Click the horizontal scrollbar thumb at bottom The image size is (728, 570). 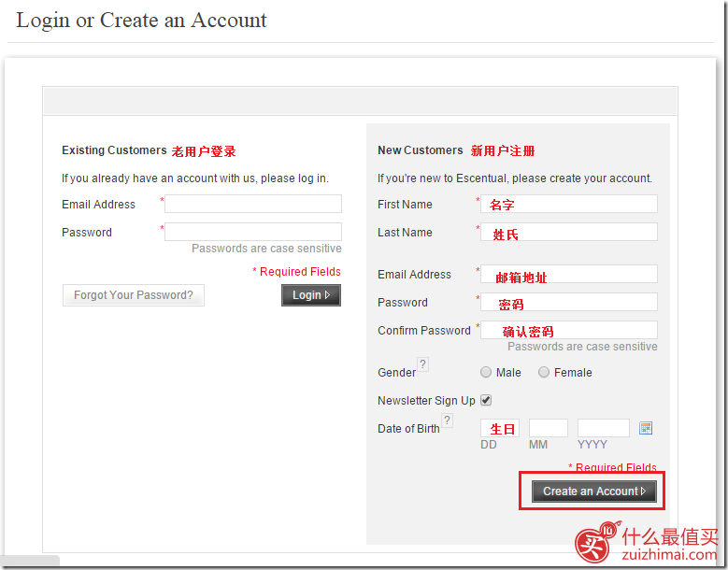click(30, 560)
